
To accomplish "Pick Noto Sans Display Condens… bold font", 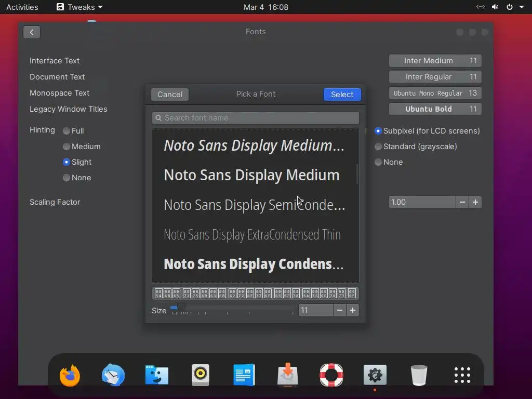I will 256,264.
